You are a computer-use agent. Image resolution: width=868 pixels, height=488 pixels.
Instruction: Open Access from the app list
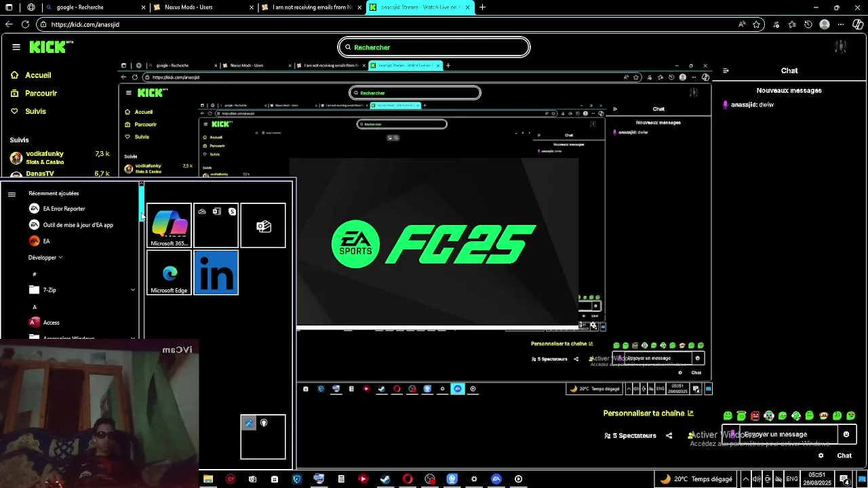pos(71,323)
